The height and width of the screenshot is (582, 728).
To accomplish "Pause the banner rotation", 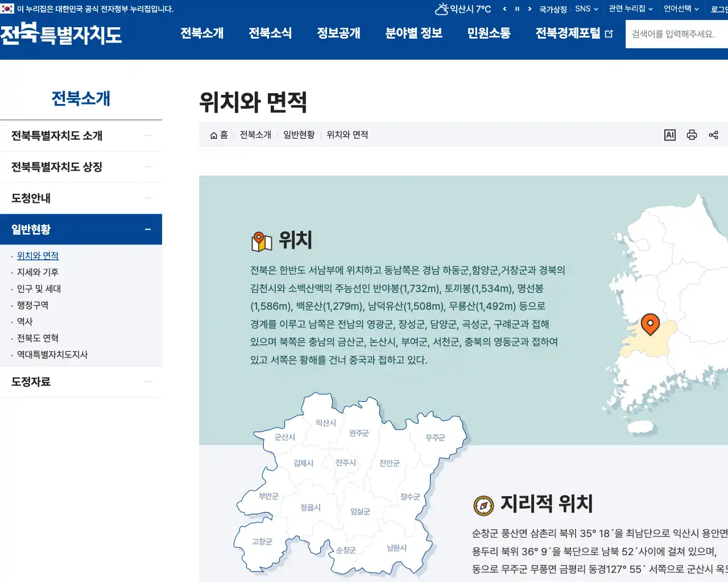I will click(x=516, y=9).
